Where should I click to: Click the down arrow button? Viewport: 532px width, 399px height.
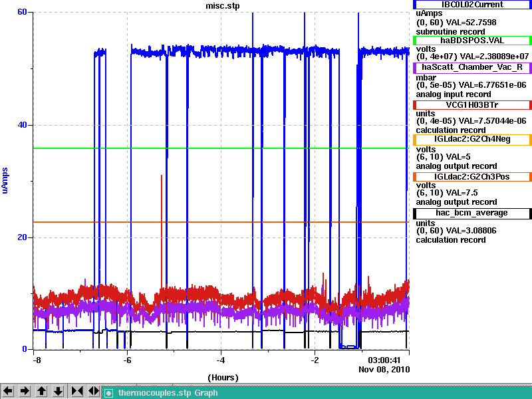[x=59, y=391]
